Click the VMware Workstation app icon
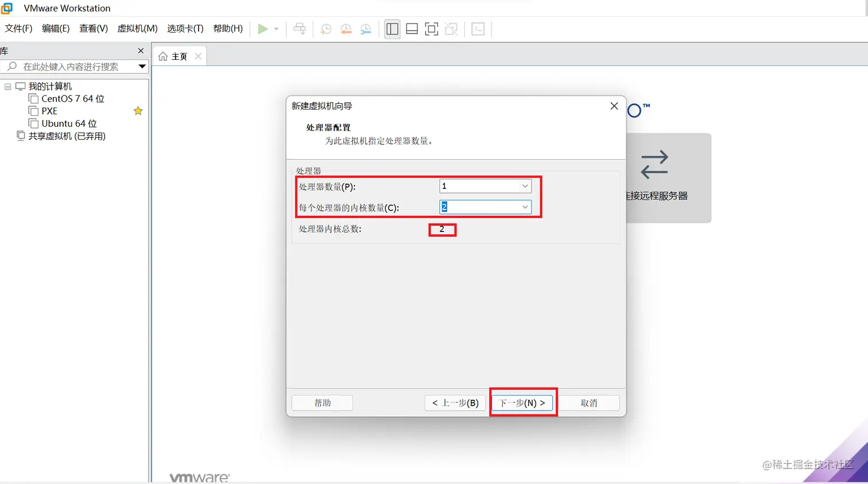This screenshot has width=868, height=484. click(x=7, y=8)
